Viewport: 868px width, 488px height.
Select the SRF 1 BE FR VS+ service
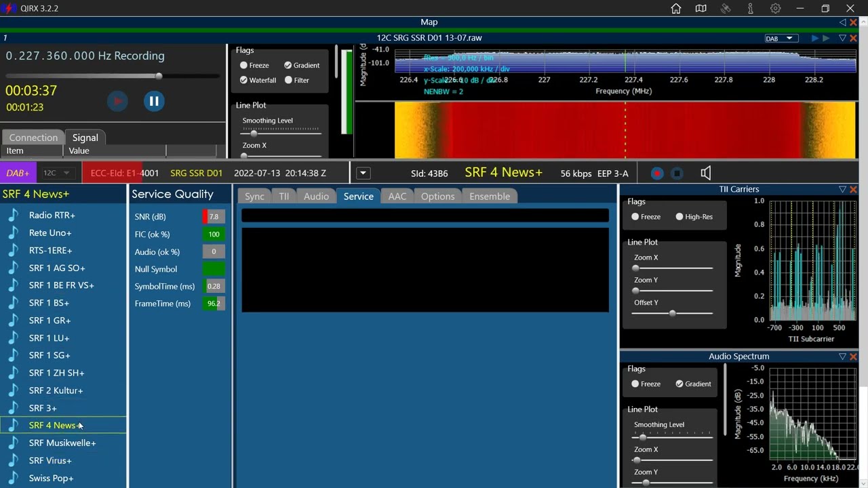(x=63, y=285)
